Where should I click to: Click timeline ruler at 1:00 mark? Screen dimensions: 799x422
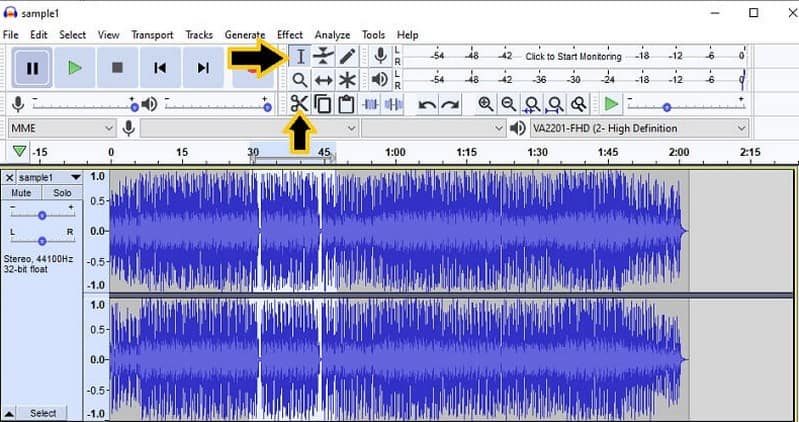[x=395, y=152]
